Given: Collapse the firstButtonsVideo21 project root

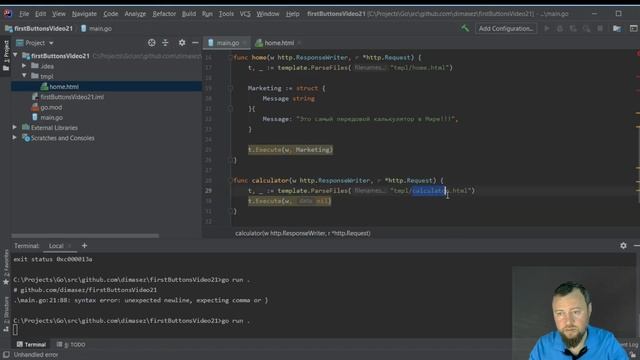Looking at the screenshot, I should pos(16,56).
